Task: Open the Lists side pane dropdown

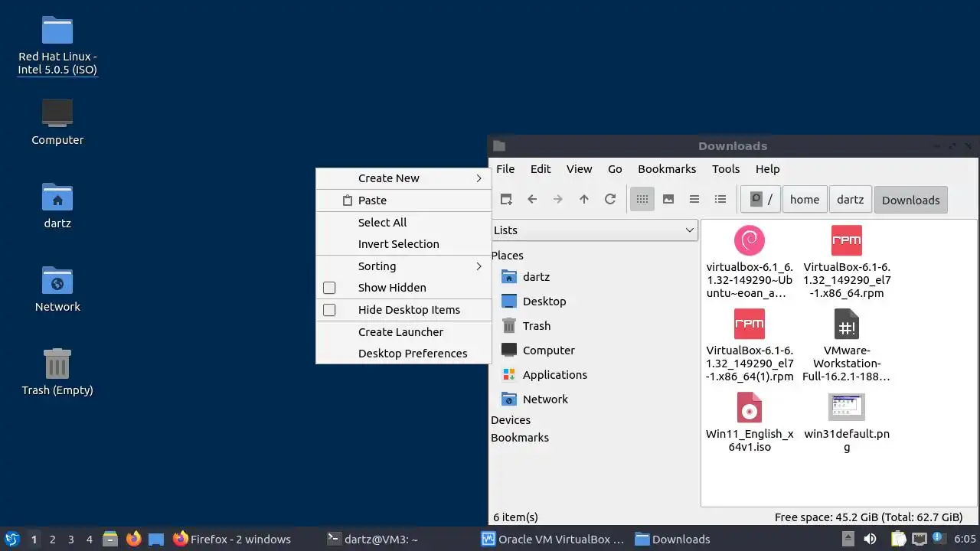Action: tap(594, 230)
